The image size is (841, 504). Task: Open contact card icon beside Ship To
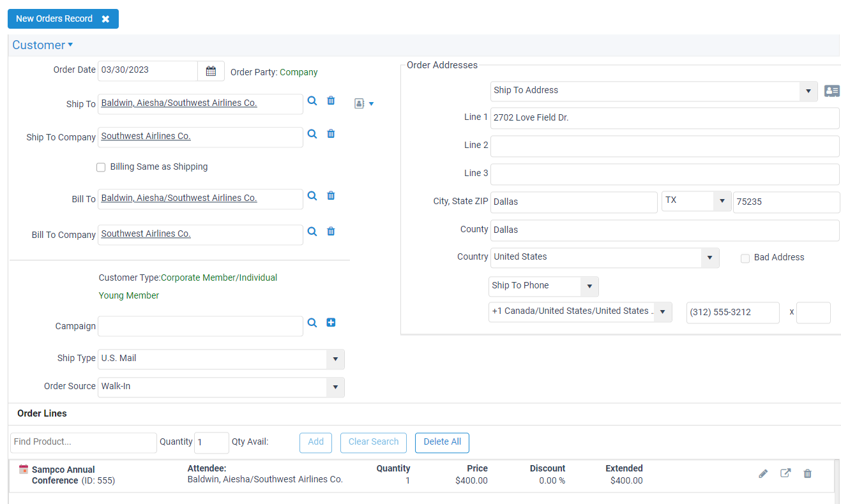click(359, 103)
